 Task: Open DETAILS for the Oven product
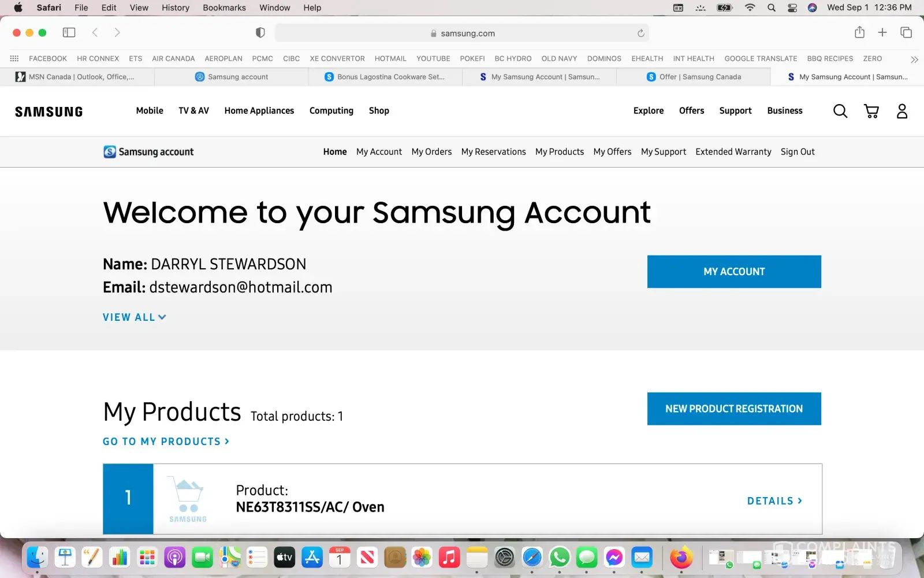[x=774, y=501]
